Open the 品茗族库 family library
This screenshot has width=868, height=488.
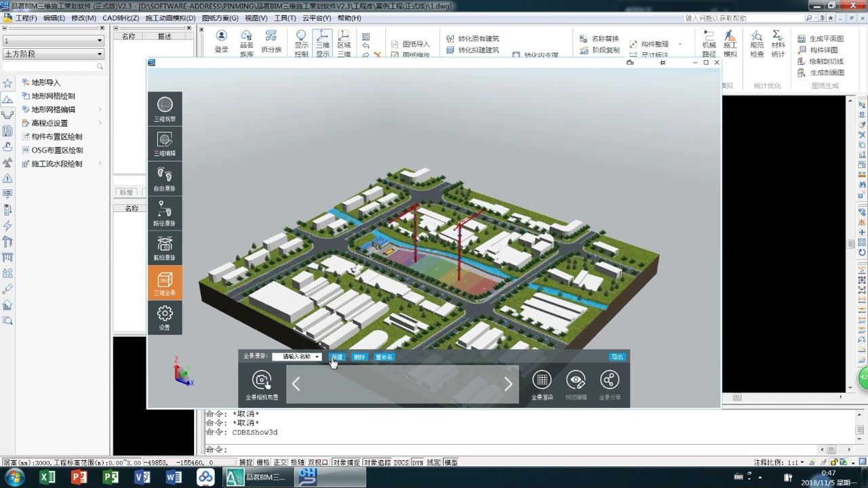click(247, 43)
